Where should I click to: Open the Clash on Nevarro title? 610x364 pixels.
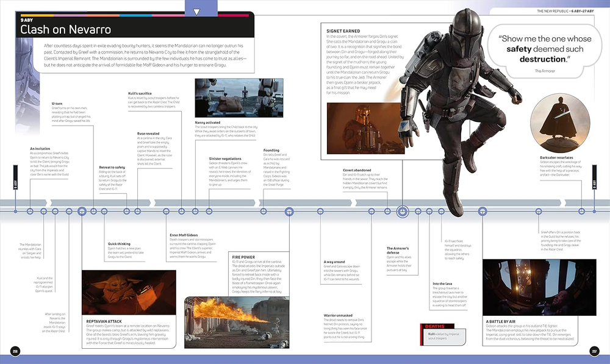point(67,29)
